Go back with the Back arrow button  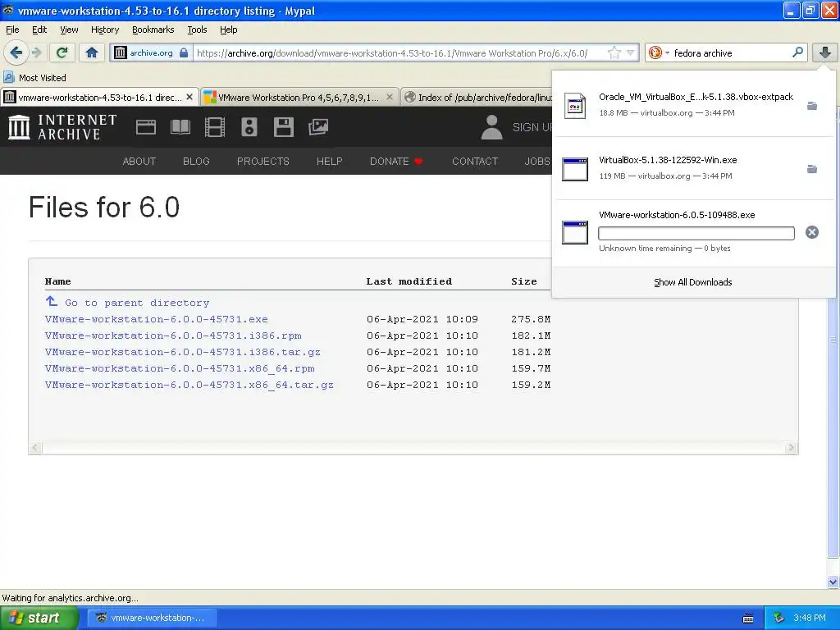[x=16, y=52]
